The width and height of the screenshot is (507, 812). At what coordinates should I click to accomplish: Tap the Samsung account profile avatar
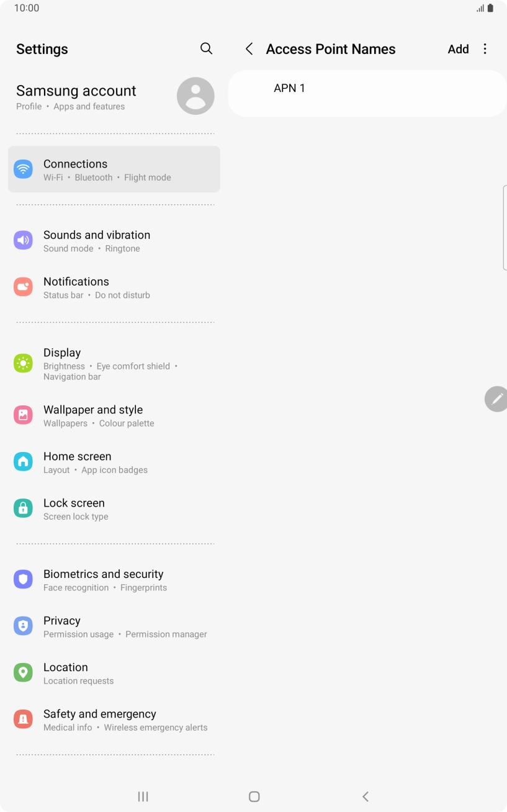pyautogui.click(x=195, y=96)
